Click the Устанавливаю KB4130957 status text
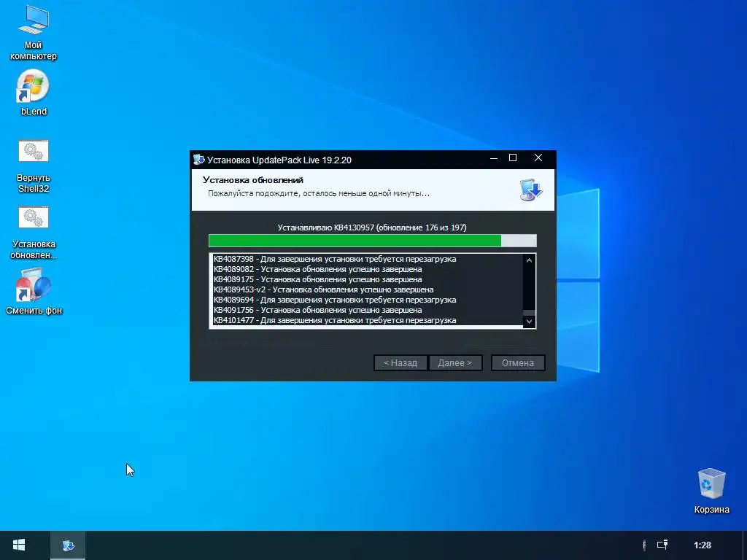The image size is (747, 560). [x=372, y=227]
